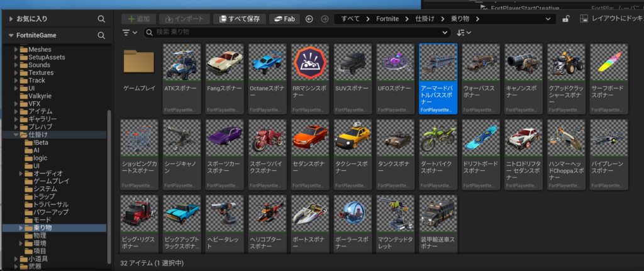The width and height of the screenshot is (644, 271).
Task: Click the すべて保存 (Save All) button
Action: point(240,19)
